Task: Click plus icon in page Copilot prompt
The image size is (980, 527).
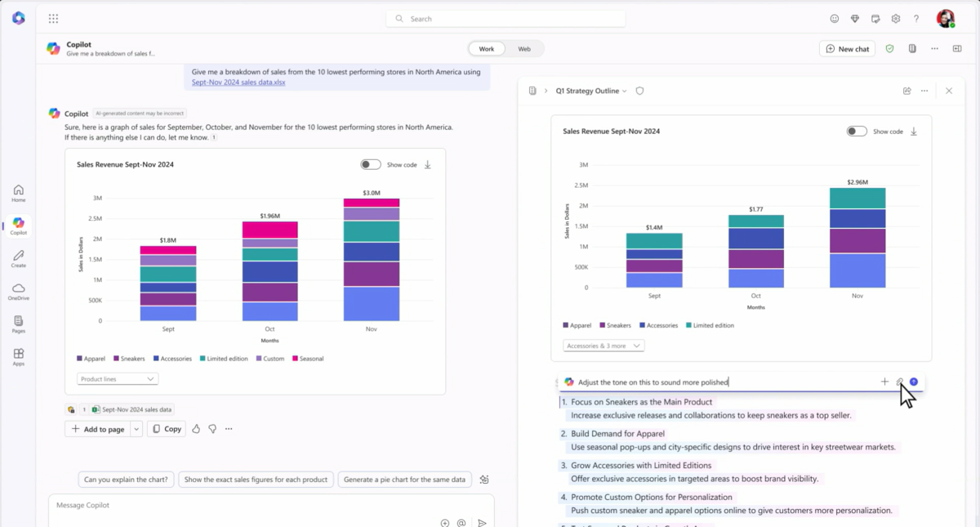Action: [x=884, y=382]
